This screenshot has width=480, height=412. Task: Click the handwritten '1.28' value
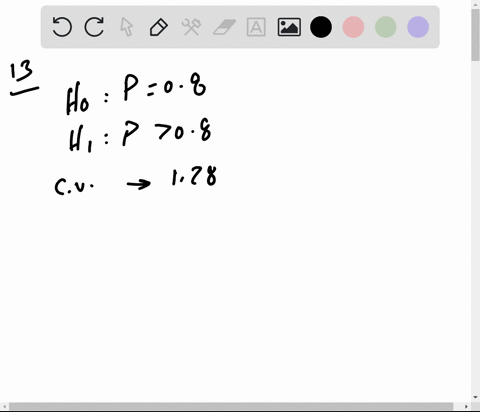pos(194,177)
